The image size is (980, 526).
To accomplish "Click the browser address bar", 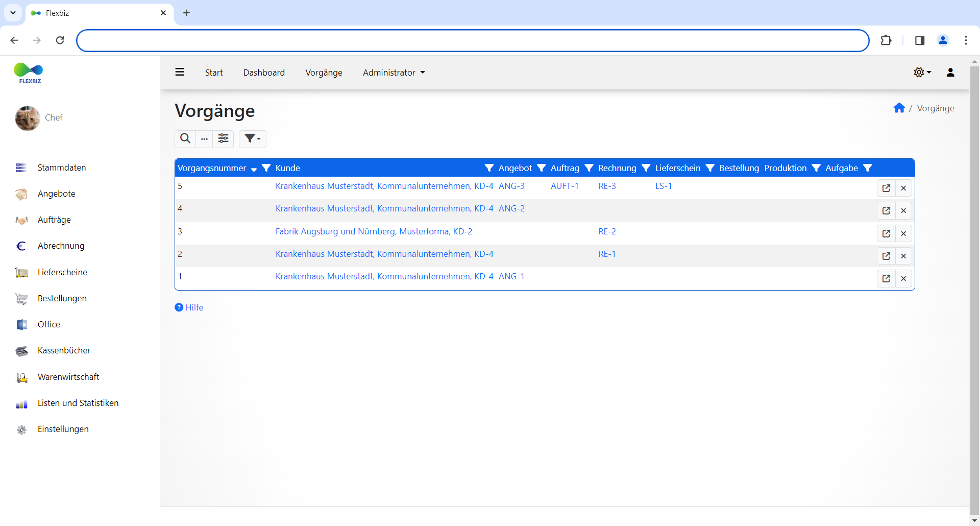I will 472,40.
